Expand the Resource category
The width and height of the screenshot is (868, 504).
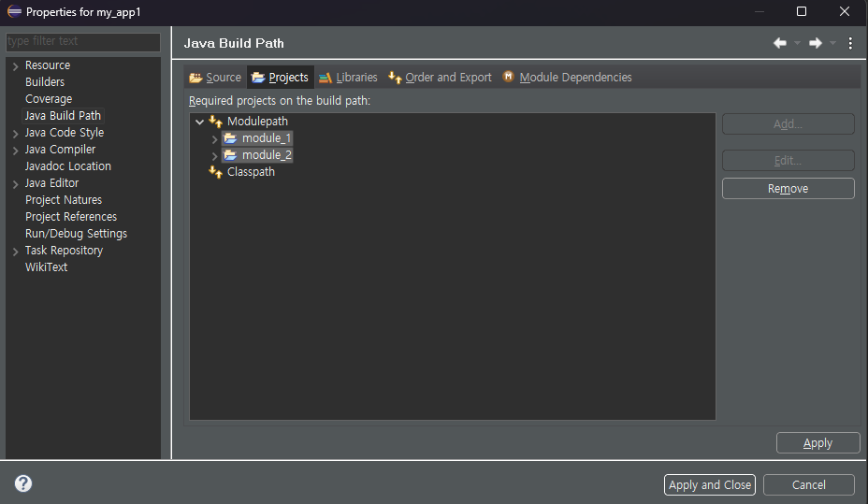point(16,66)
